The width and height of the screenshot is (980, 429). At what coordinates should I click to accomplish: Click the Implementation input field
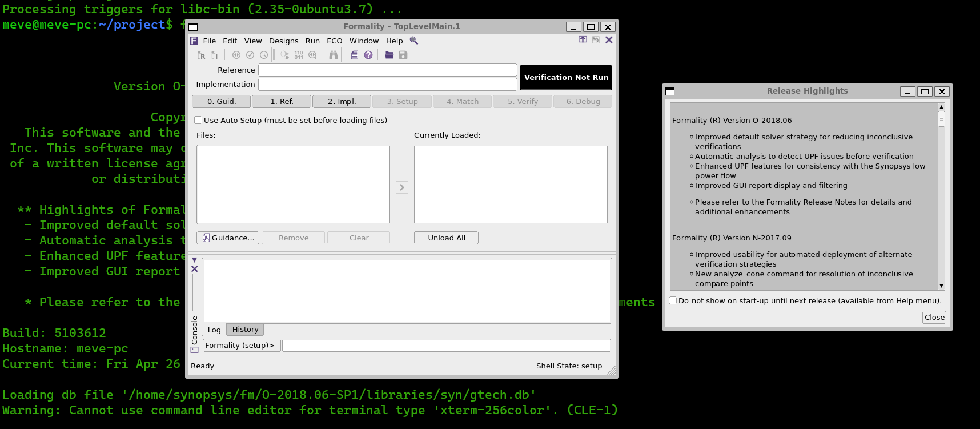388,84
